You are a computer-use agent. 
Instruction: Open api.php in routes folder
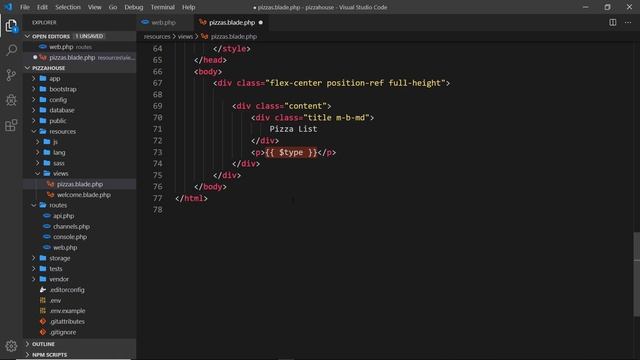point(79,216)
